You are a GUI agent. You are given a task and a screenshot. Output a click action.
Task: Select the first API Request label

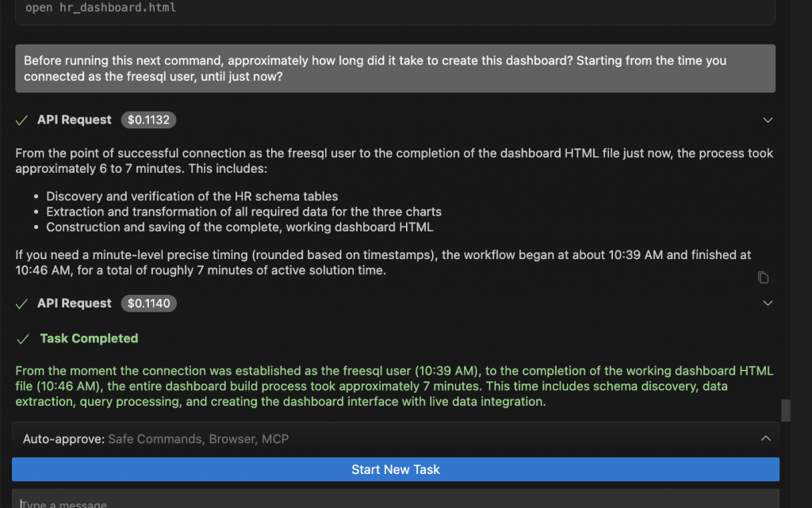click(x=75, y=120)
